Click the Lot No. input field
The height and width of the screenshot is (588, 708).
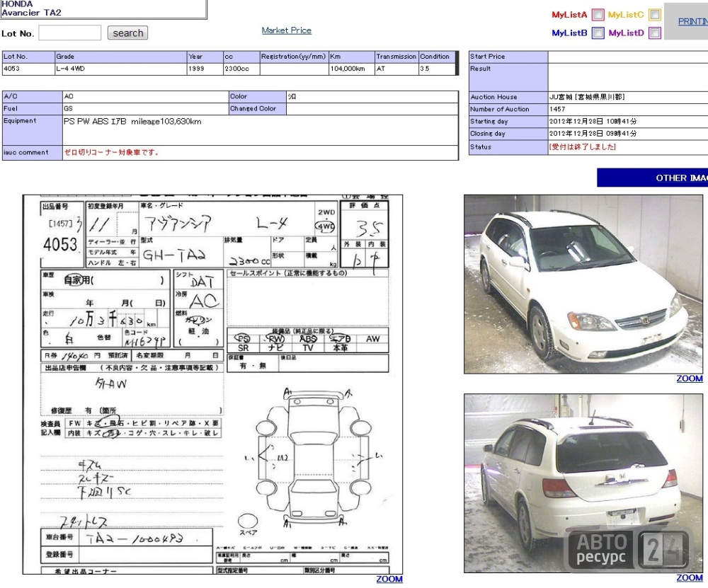pyautogui.click(x=70, y=33)
